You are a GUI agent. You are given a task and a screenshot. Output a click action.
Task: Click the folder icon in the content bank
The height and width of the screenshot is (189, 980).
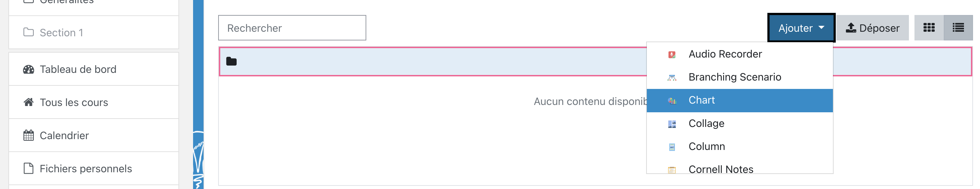click(231, 62)
